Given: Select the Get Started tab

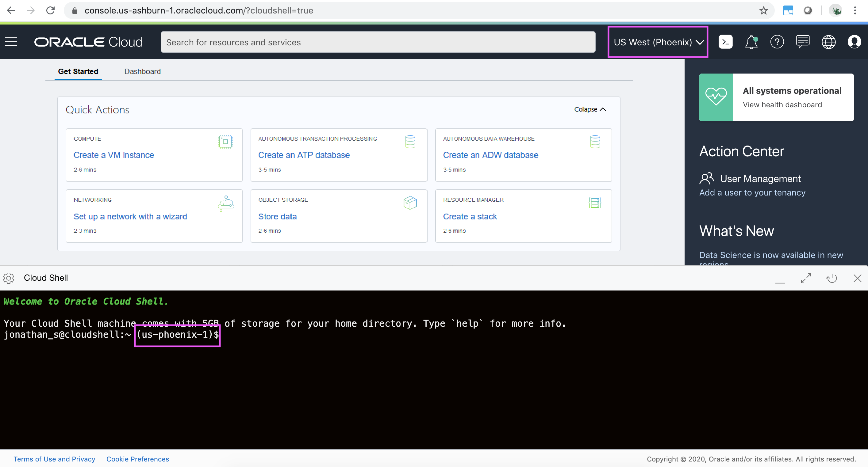Looking at the screenshot, I should click(78, 71).
